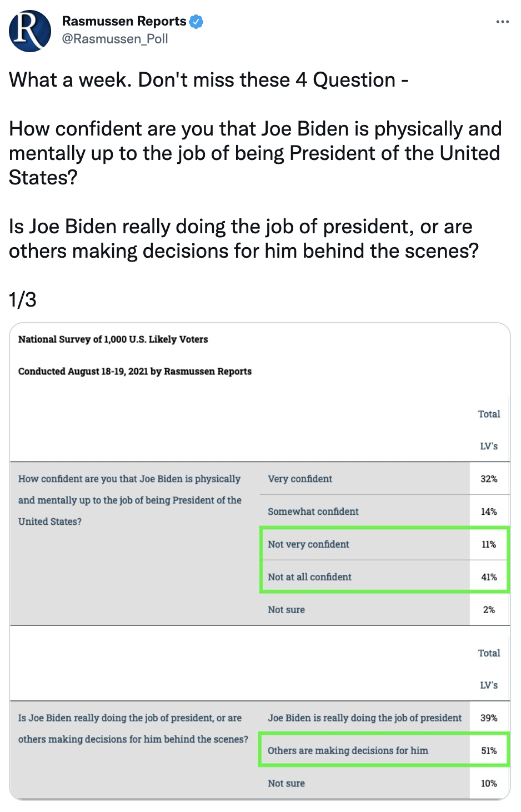
Task: Click highlighted 'Others are making decisions' row
Action: pyautogui.click(x=348, y=751)
